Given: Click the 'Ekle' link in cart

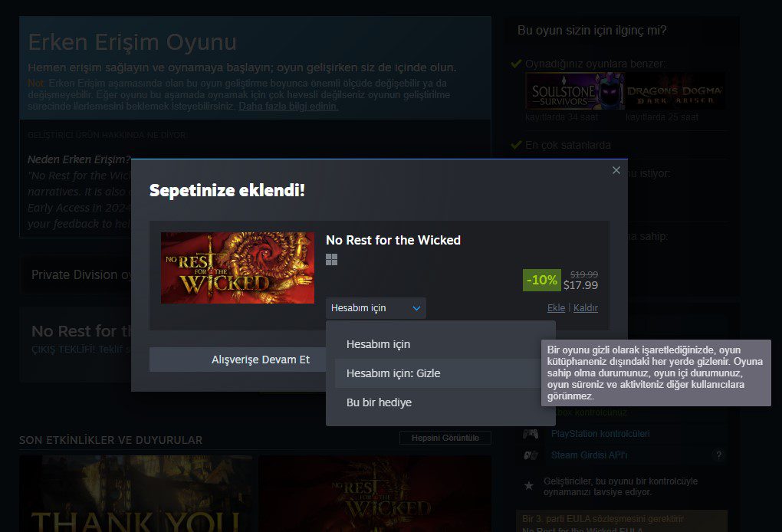Looking at the screenshot, I should point(556,307).
